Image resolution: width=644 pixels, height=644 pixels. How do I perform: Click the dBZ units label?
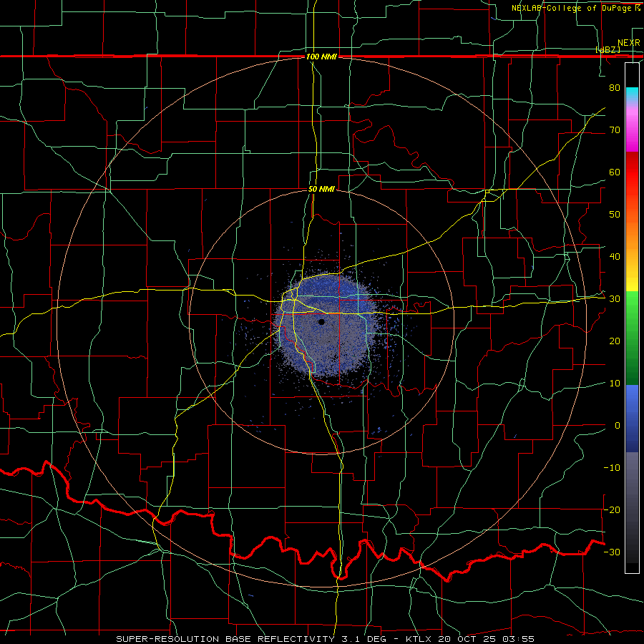[x=608, y=50]
